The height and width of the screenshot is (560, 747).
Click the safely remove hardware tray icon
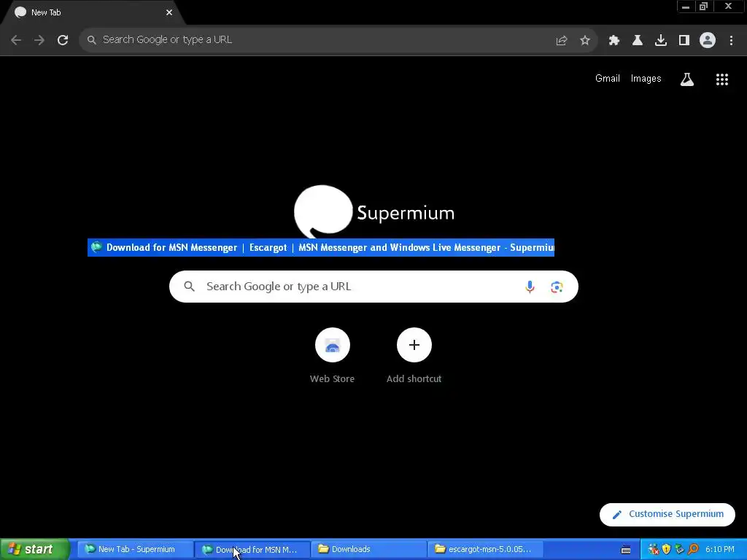point(679,550)
